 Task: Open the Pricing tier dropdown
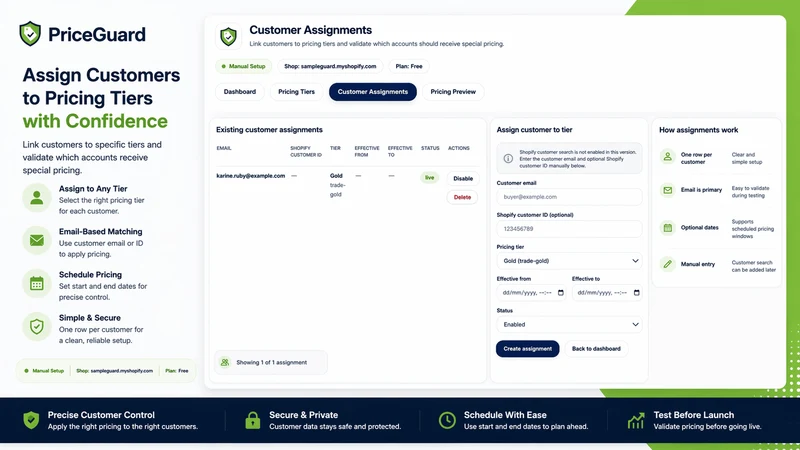tap(569, 261)
